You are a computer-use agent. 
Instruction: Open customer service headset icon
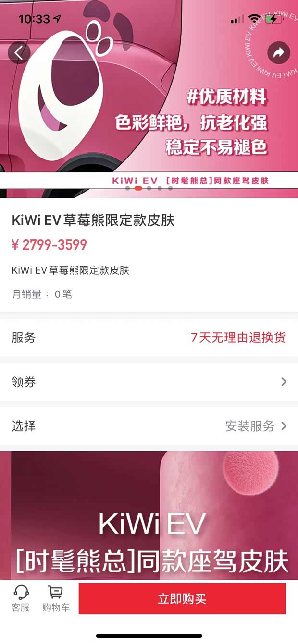tap(21, 592)
